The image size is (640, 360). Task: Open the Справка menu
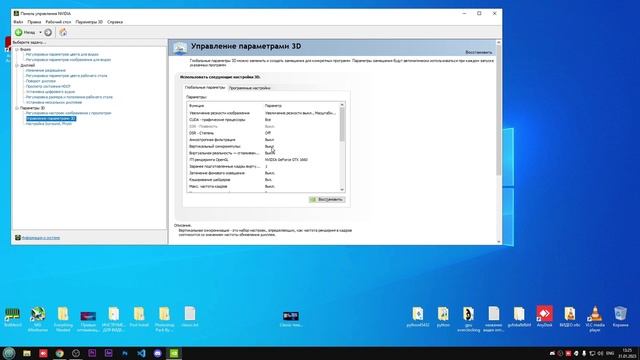115,22
